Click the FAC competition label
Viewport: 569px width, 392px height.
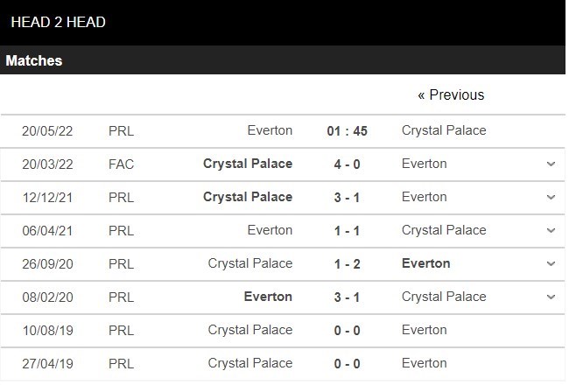click(x=122, y=164)
